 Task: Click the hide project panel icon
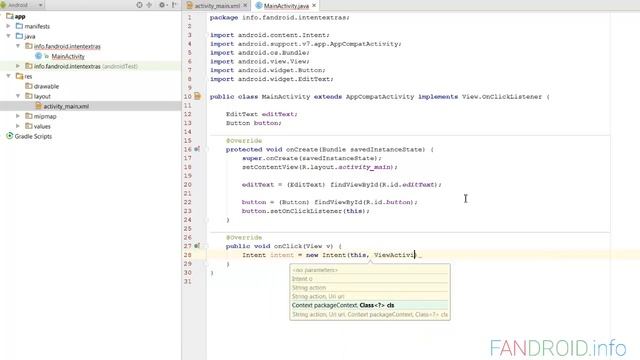(174, 5)
